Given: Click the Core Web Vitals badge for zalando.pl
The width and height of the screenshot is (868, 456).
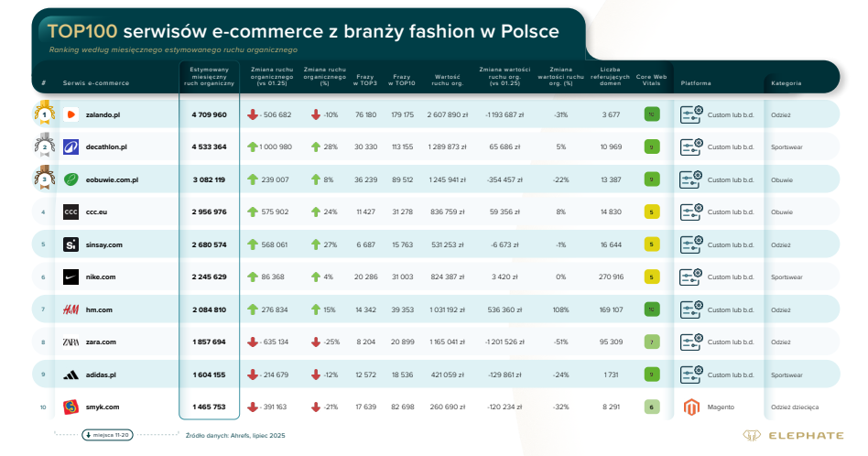Looking at the screenshot, I should [652, 114].
